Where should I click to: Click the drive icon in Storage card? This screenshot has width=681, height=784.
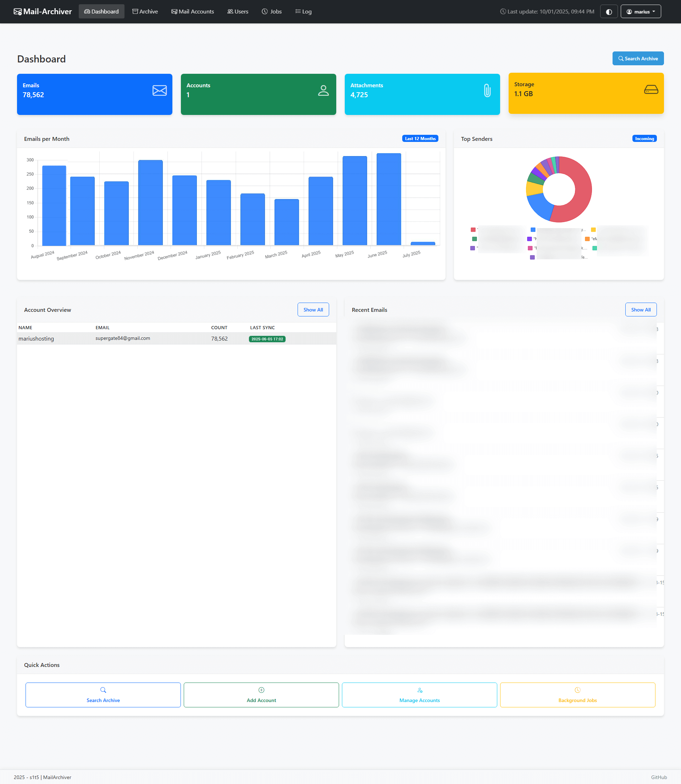point(650,90)
